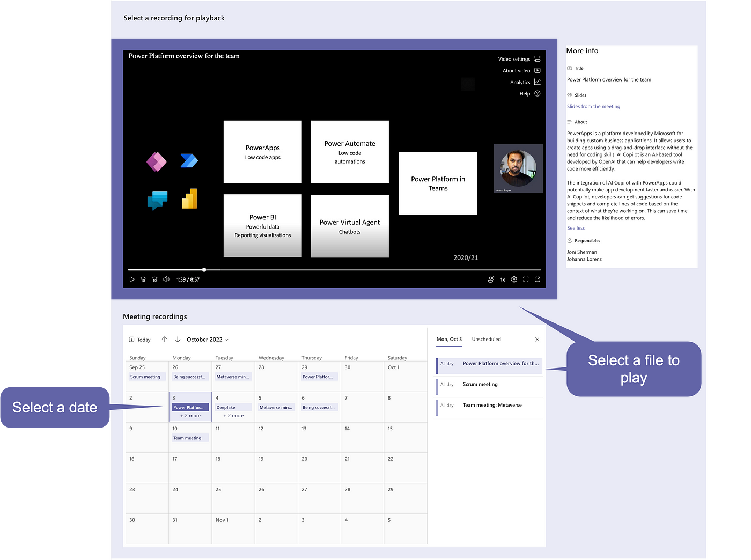Open the audio/captions person icon in player

coord(491,279)
